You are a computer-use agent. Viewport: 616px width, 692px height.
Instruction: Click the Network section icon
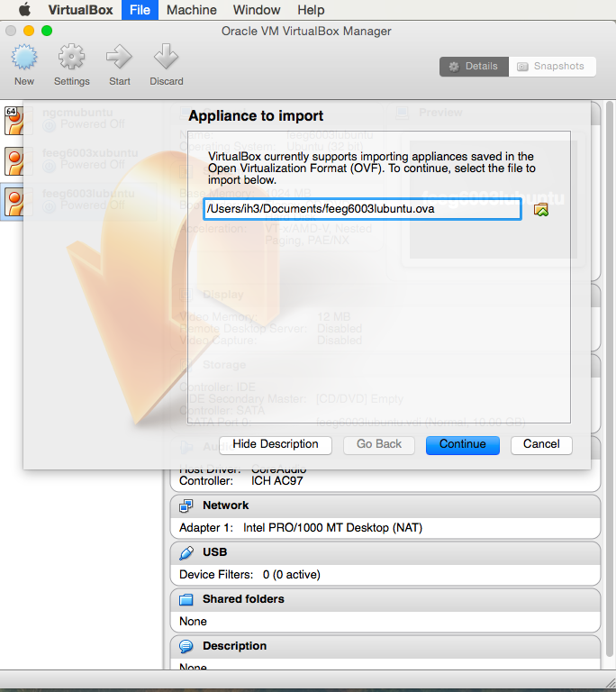click(186, 505)
